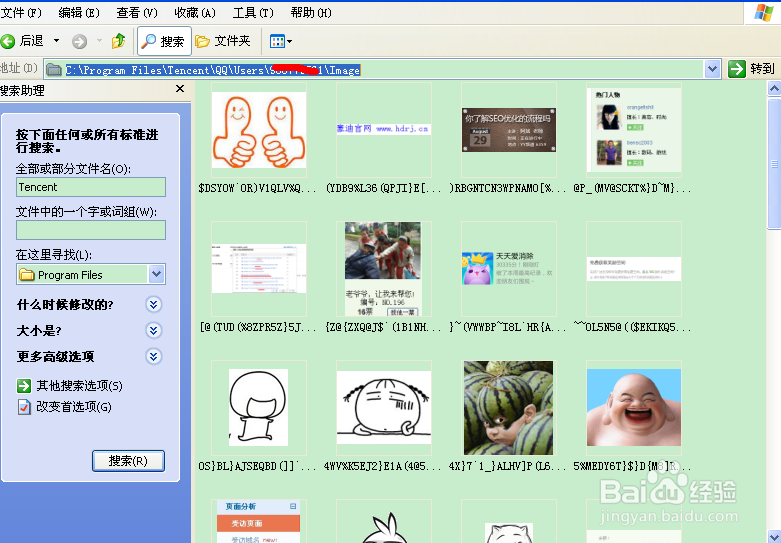Select the two thumbs-up cartoon thumbnail
Viewport: 781px width, 543px height.
click(259, 130)
